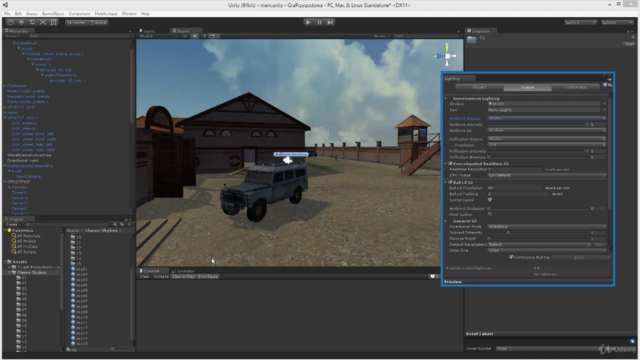Open the Layout dropdown in toolbar
Screen dimensions: 640x360
[x=617, y=22]
